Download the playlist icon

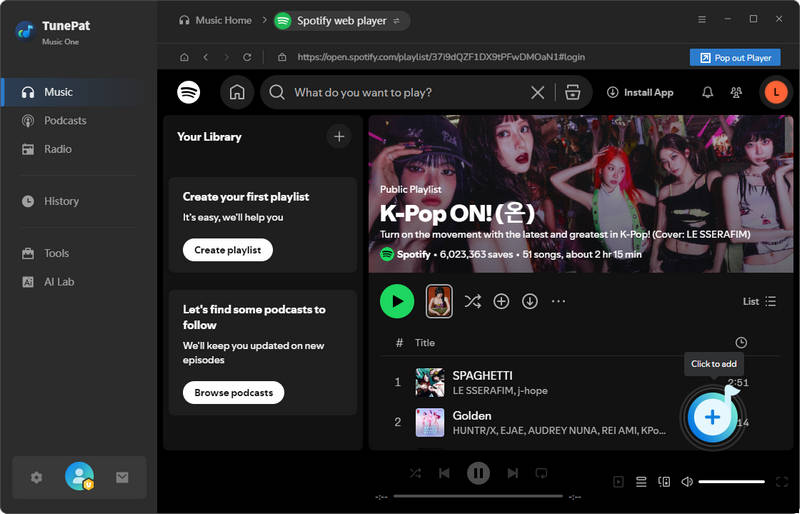click(x=530, y=302)
